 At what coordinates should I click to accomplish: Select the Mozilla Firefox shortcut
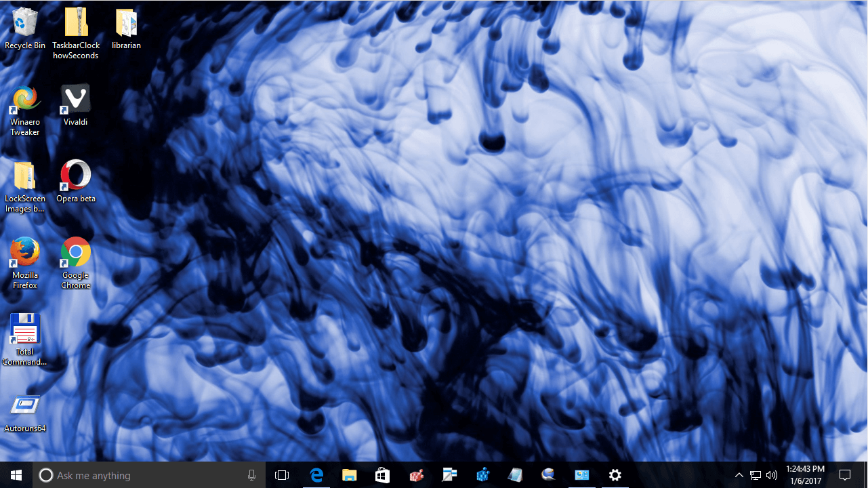[x=25, y=264]
